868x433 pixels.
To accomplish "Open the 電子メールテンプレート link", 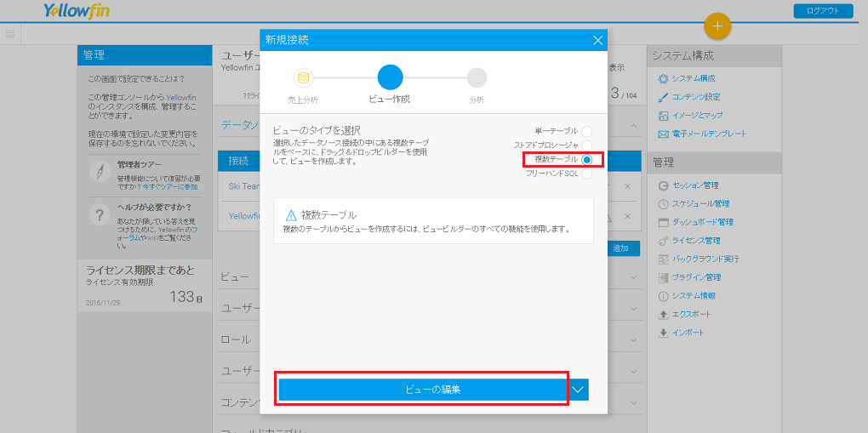I will [709, 134].
